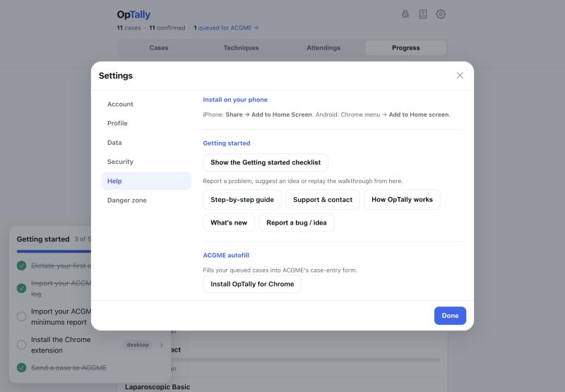Close the Settings dialog with the X
565x392 pixels.
460,76
